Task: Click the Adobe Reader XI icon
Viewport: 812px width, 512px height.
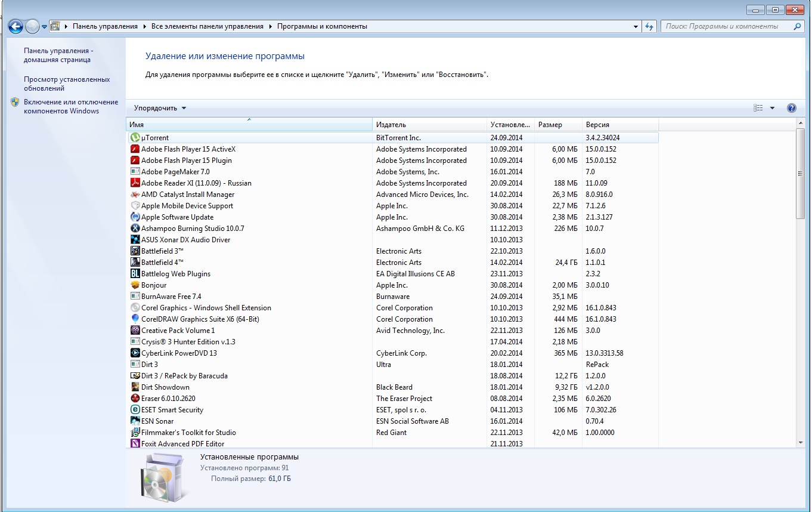Action: pos(135,183)
